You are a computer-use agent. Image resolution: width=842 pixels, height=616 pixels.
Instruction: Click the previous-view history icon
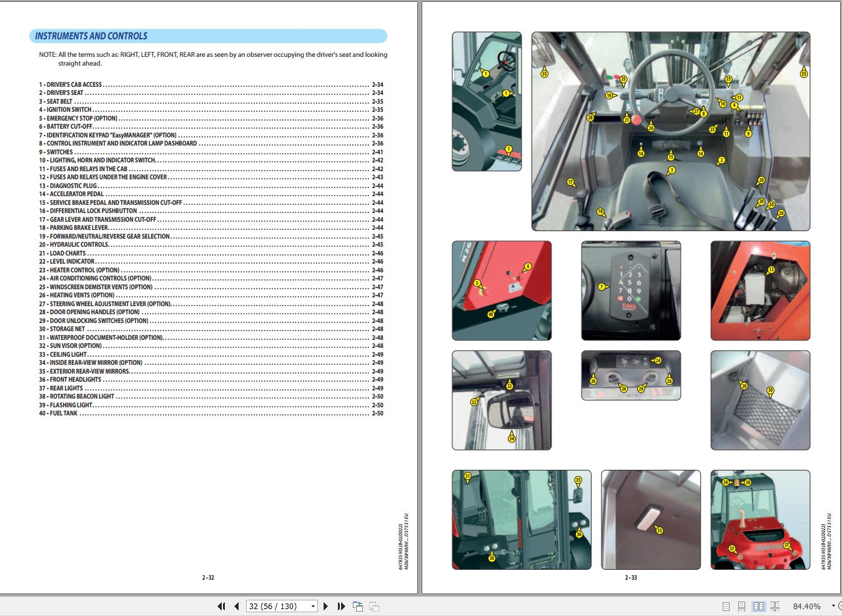pos(358,605)
